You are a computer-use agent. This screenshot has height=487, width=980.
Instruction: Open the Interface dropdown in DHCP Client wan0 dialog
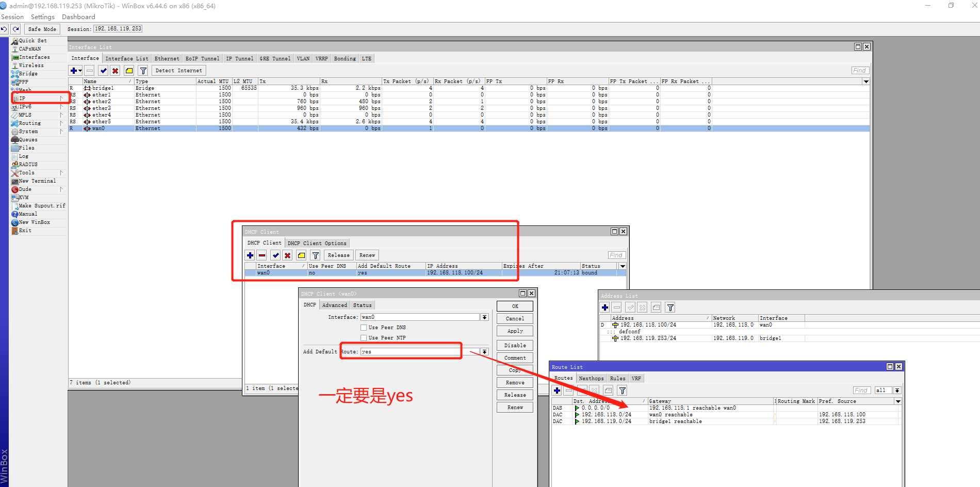(x=484, y=317)
